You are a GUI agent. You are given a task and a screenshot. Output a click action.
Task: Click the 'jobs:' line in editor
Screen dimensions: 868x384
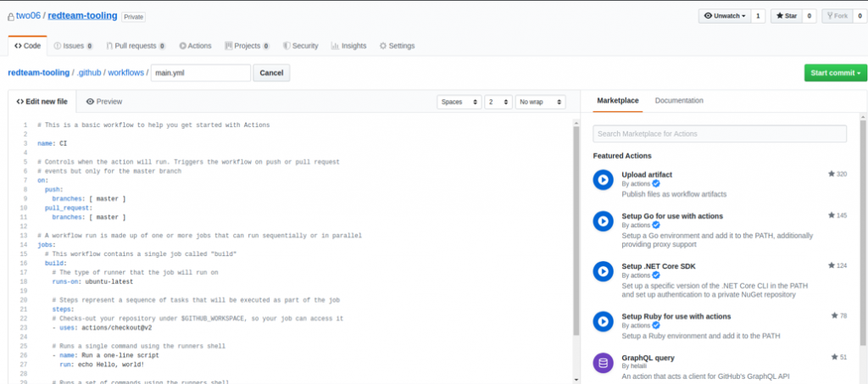coord(47,245)
